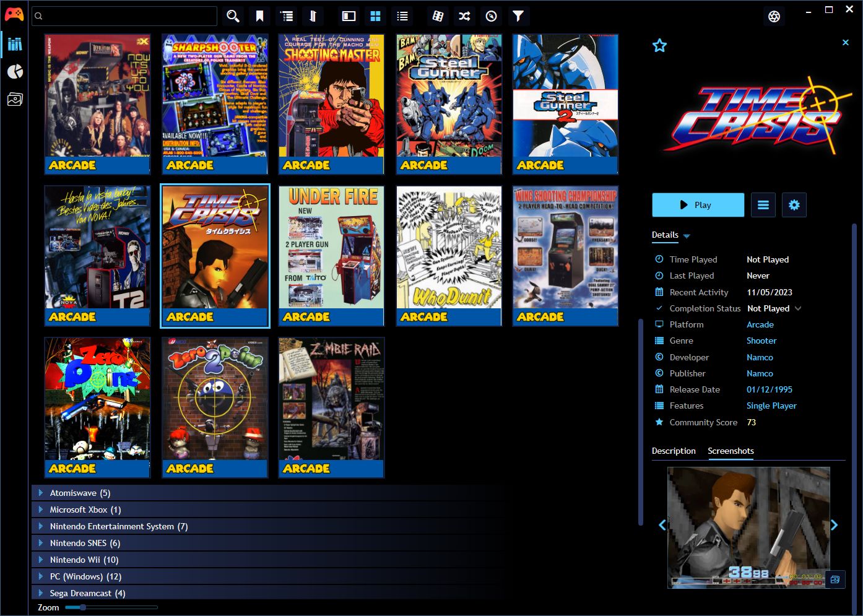Image resolution: width=863 pixels, height=616 pixels.
Task: Switch to list view icon
Action: click(x=402, y=16)
